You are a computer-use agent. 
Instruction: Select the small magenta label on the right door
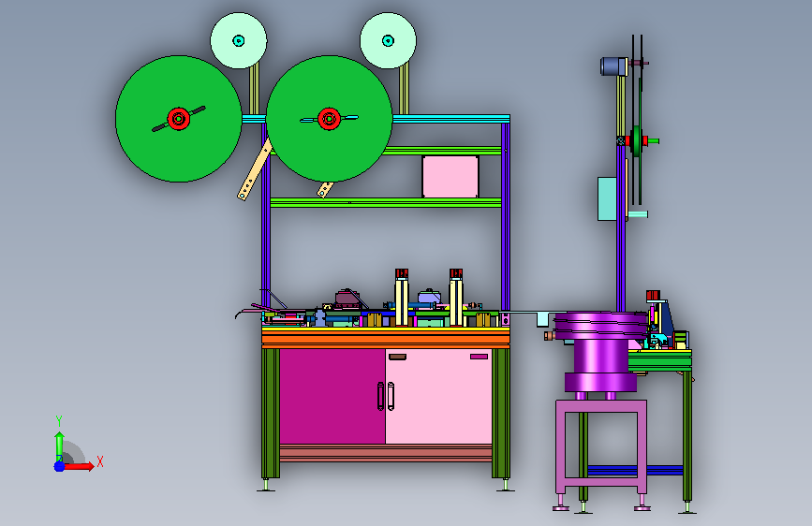tap(479, 357)
